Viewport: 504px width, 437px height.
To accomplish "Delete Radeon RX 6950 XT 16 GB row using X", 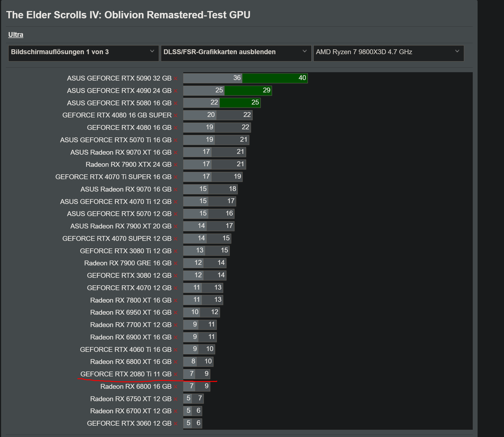I will point(176,313).
